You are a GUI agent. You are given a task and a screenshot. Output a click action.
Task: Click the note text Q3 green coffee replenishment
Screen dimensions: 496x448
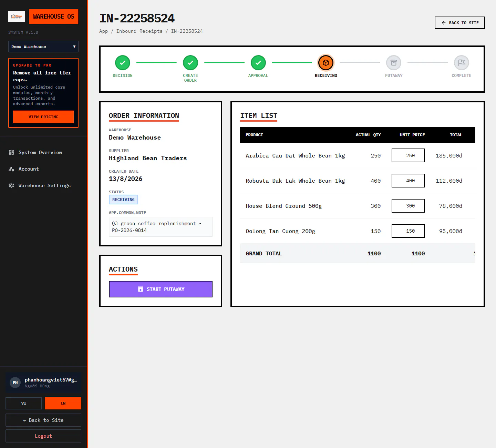161,227
